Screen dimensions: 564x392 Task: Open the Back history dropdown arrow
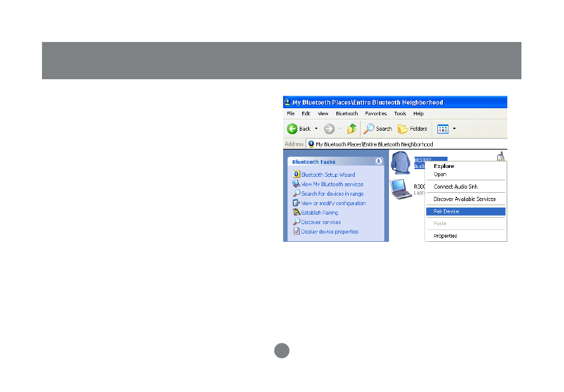pyautogui.click(x=316, y=129)
